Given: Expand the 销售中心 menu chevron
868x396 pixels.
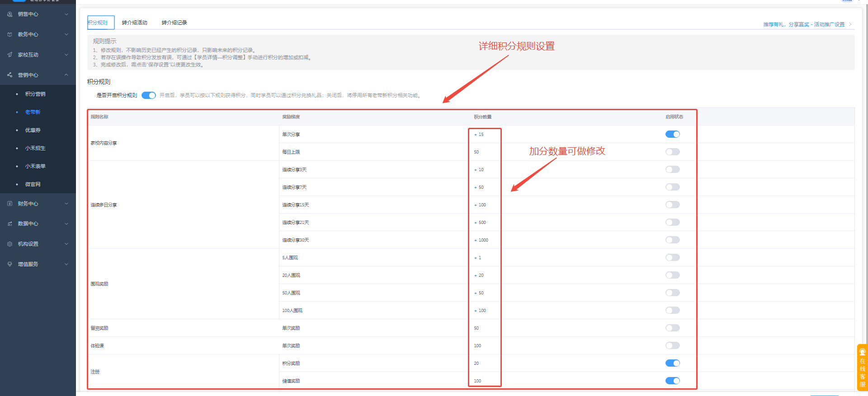Looking at the screenshot, I should point(66,14).
